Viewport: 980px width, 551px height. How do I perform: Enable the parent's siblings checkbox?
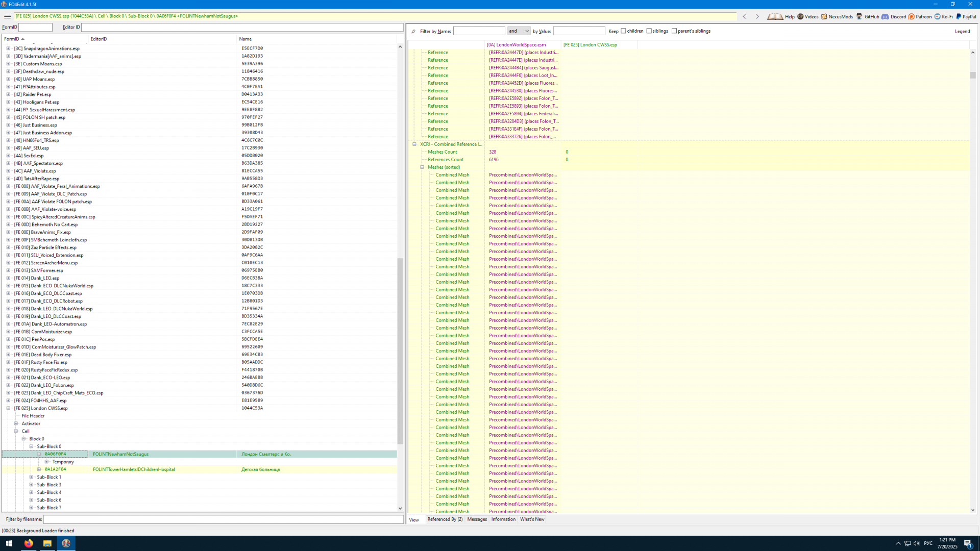click(x=674, y=31)
